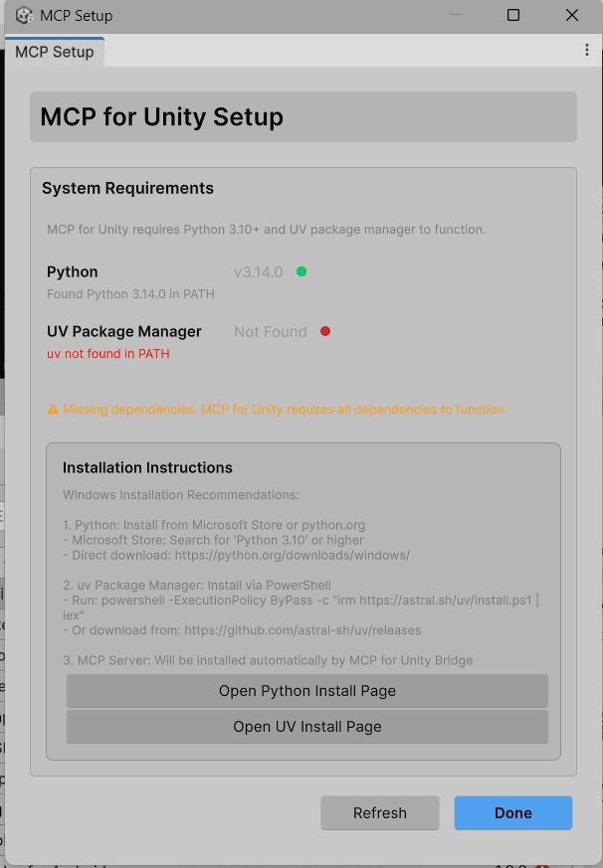This screenshot has width=603, height=868.
Task: Select the MCP Setup tab
Action: click(55, 52)
